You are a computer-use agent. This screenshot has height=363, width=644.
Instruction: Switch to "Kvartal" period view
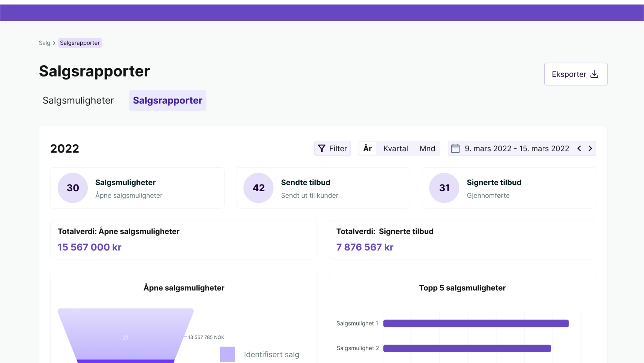[395, 148]
